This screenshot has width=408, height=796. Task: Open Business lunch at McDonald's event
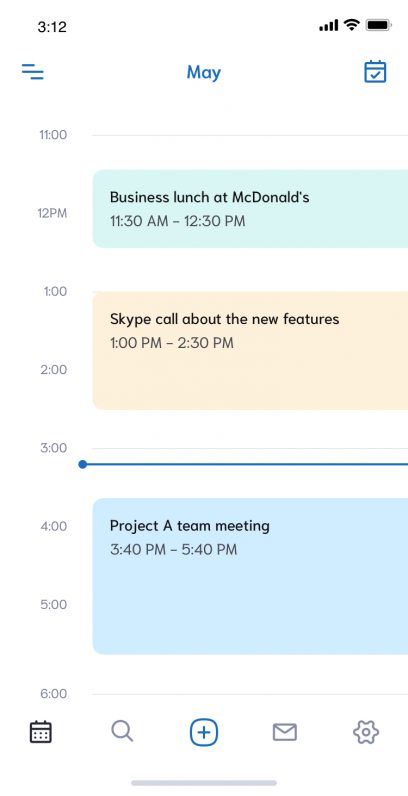pyautogui.click(x=250, y=209)
